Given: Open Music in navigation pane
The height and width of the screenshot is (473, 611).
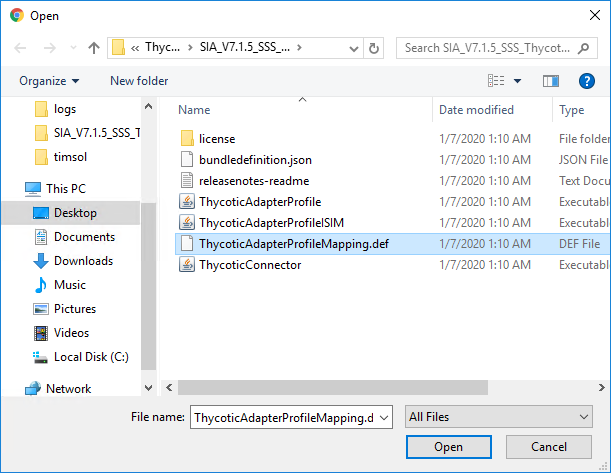Looking at the screenshot, I should (x=60, y=285).
